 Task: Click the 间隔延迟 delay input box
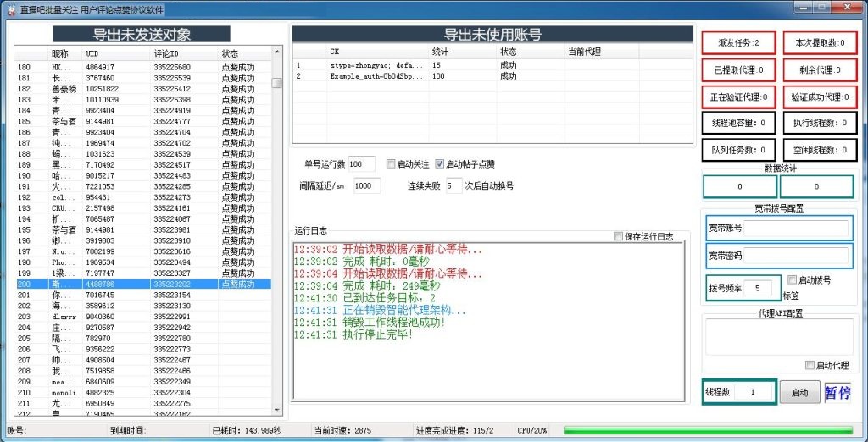pyautogui.click(x=367, y=185)
